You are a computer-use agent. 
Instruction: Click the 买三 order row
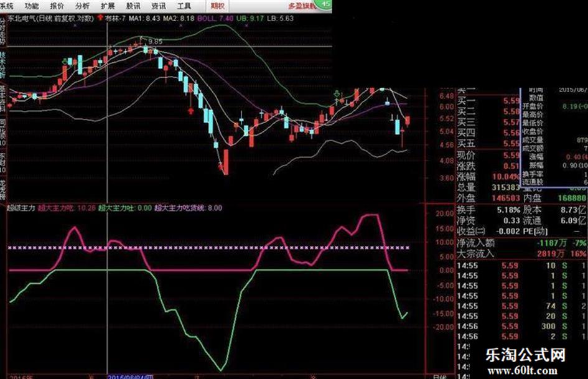click(488, 122)
